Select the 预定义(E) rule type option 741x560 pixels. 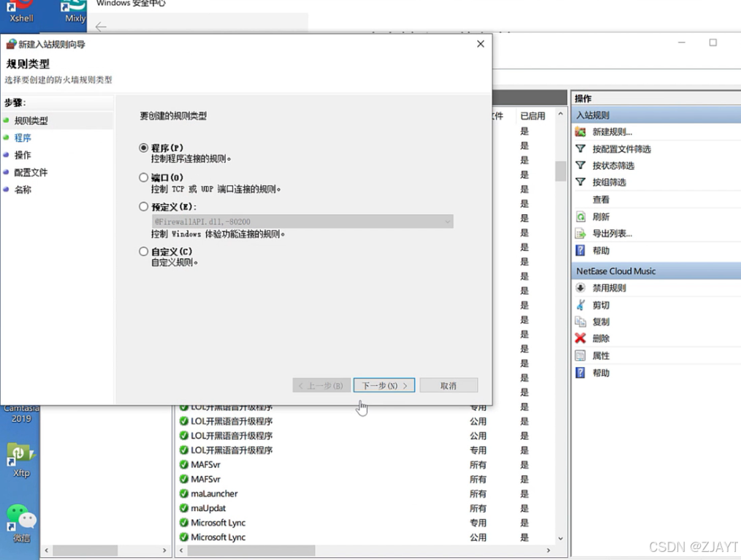click(143, 207)
